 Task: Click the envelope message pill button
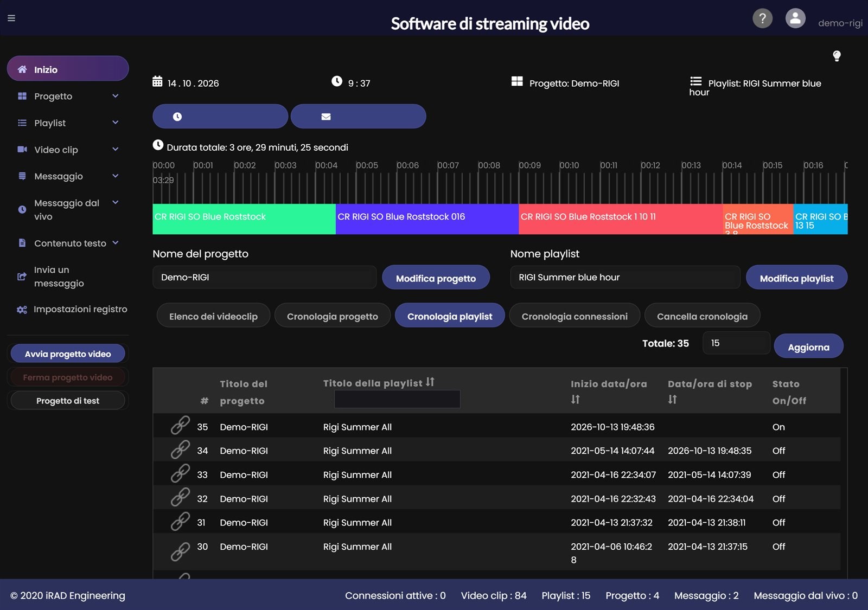pyautogui.click(x=358, y=117)
